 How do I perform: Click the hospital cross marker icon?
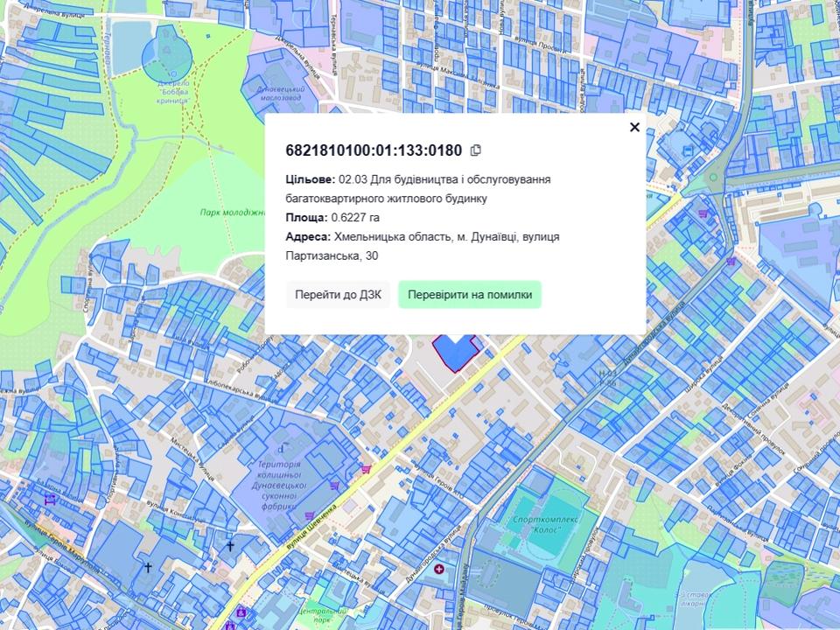(x=439, y=570)
